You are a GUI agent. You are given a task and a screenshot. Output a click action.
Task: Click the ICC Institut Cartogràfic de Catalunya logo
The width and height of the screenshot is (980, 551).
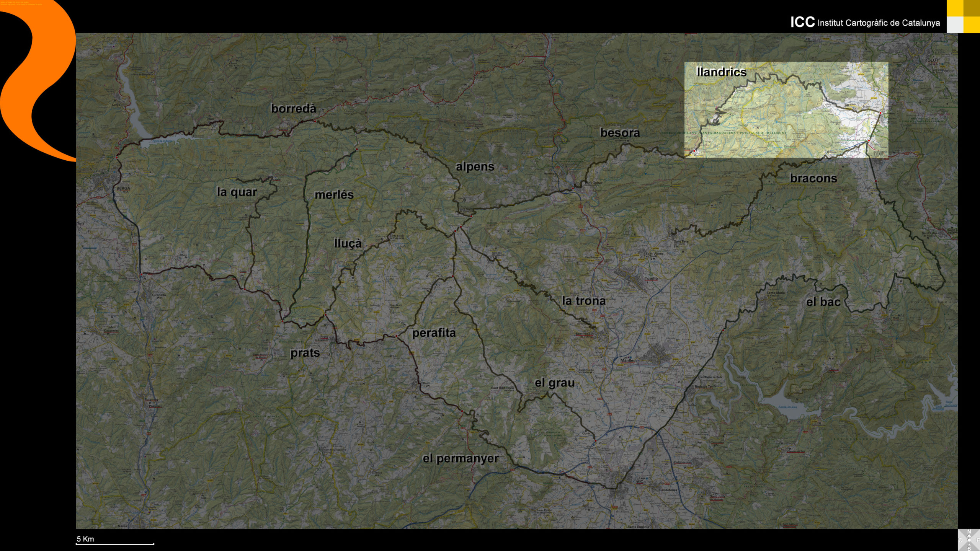click(x=865, y=23)
